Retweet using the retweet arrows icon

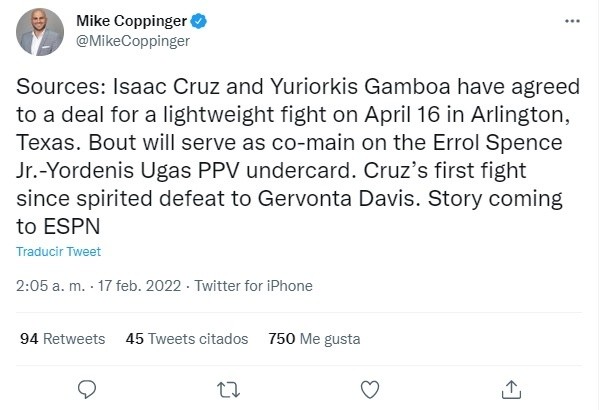click(x=229, y=387)
